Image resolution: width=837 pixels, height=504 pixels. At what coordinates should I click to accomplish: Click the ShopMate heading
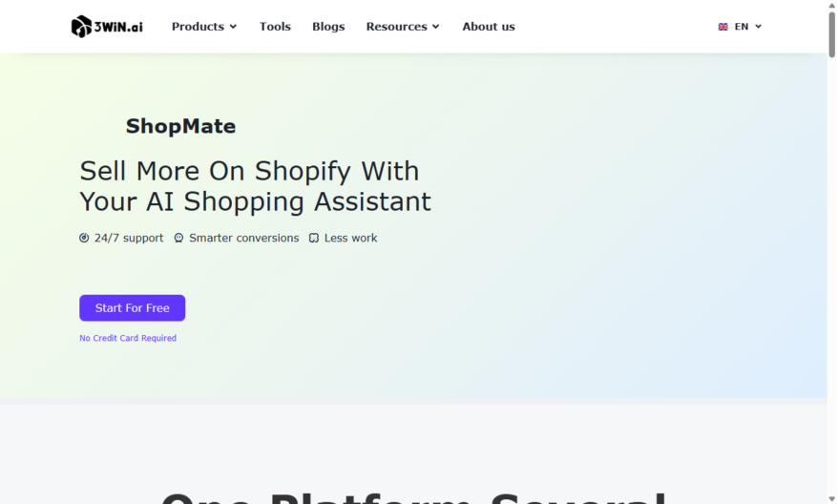pos(180,127)
